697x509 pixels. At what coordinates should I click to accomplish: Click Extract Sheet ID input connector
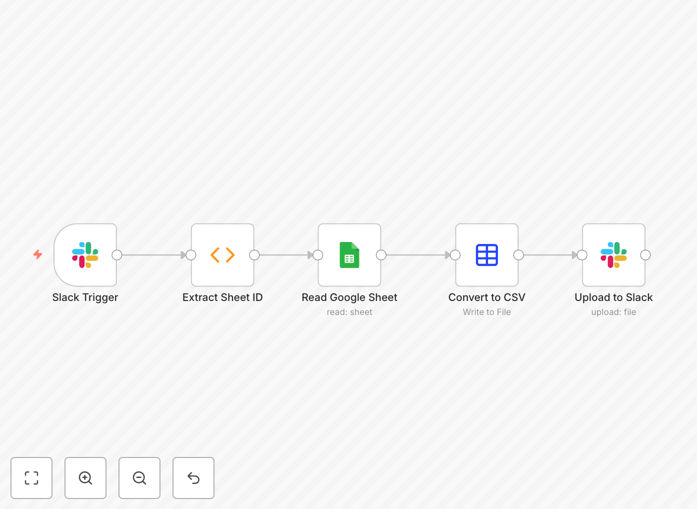point(191,255)
